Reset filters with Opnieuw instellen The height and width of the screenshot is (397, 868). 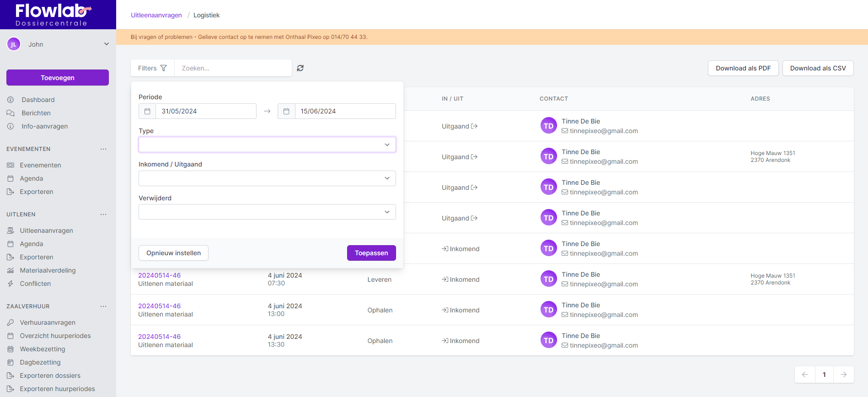coord(173,253)
